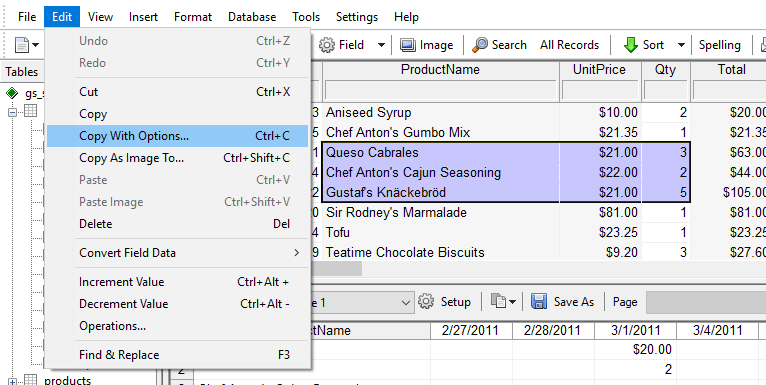Click the Field gear icon
The height and width of the screenshot is (385, 766).
327,45
